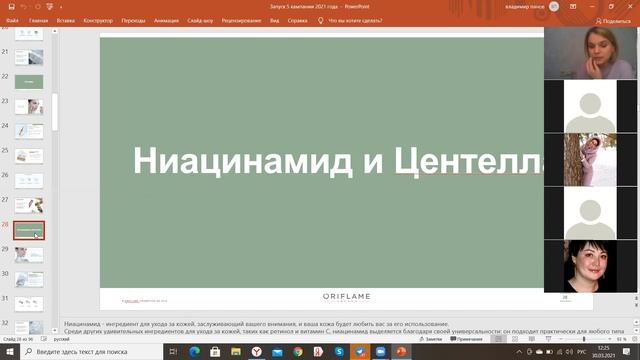This screenshot has height=360, width=640.
Task: Toggle the Примечания comments button
Action: click(467, 339)
